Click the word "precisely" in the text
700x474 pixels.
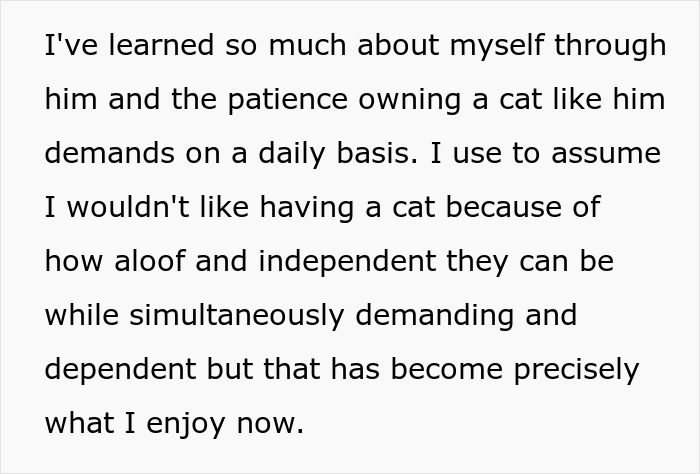point(576,370)
